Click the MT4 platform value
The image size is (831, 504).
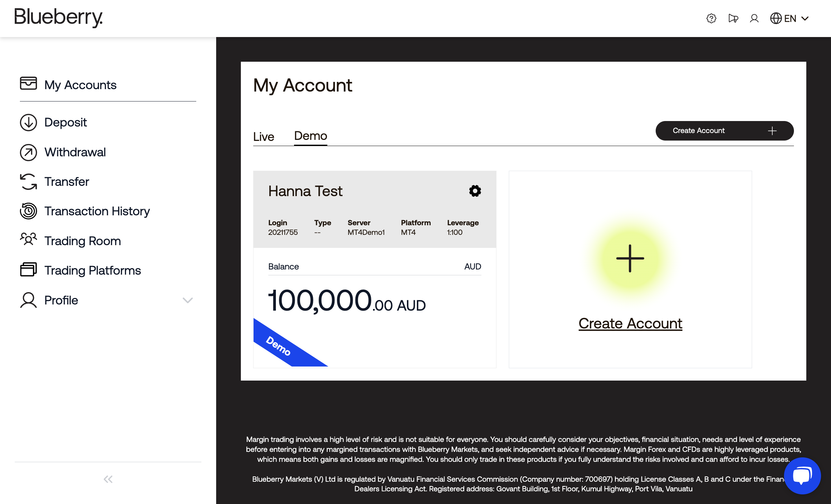408,232
